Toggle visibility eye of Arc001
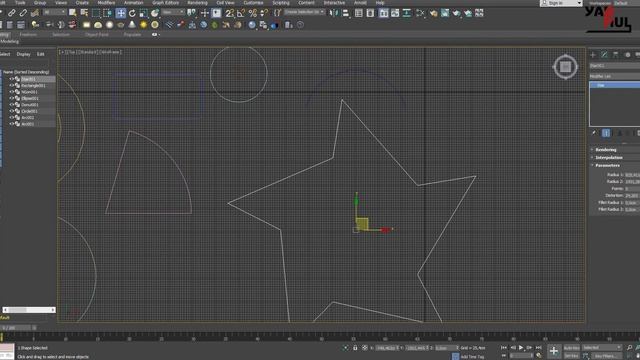 click(11, 124)
